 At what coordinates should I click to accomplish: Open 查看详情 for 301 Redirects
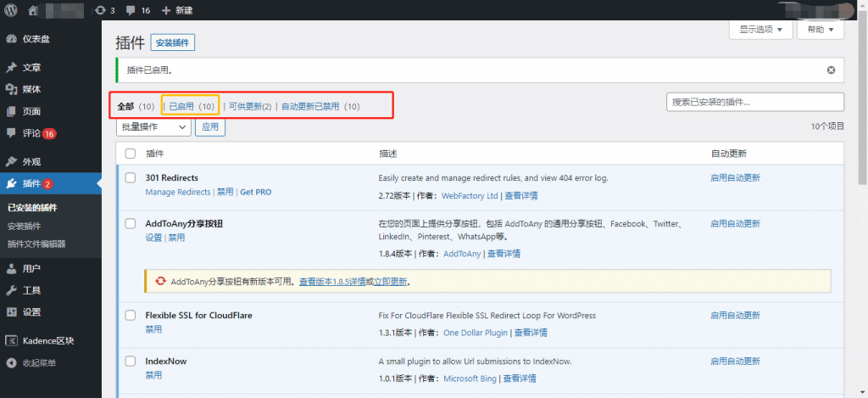tap(521, 196)
